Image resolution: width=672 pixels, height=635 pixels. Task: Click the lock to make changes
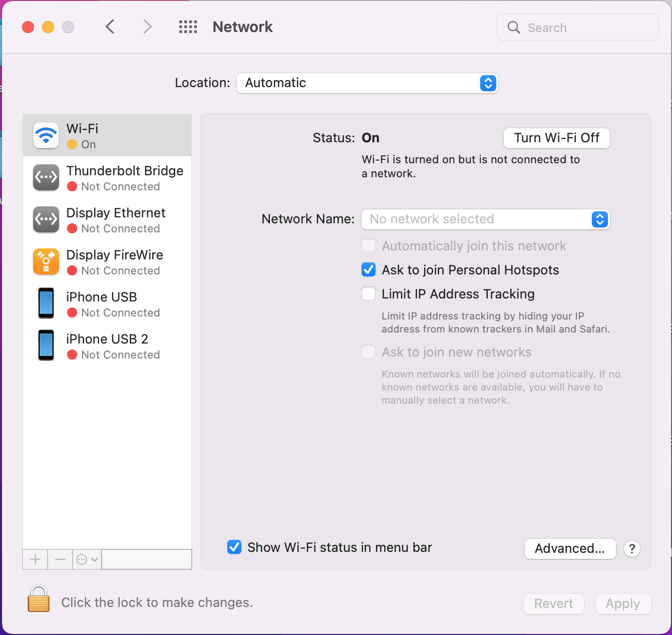pyautogui.click(x=38, y=599)
